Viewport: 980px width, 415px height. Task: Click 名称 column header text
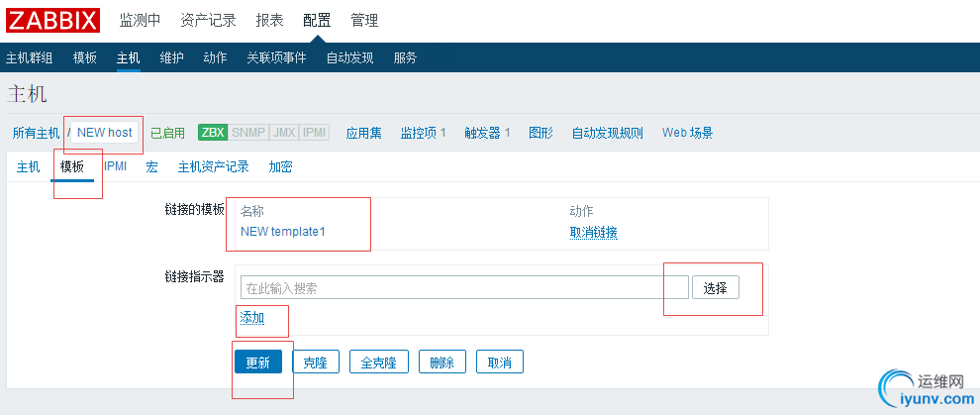[252, 211]
